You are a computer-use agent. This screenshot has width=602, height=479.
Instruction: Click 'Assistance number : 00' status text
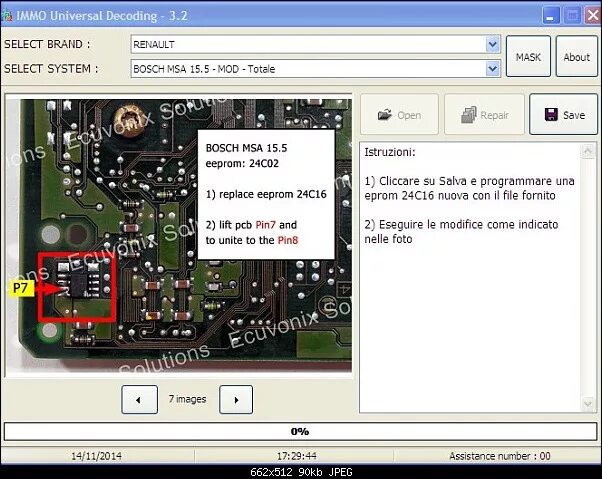point(499,456)
